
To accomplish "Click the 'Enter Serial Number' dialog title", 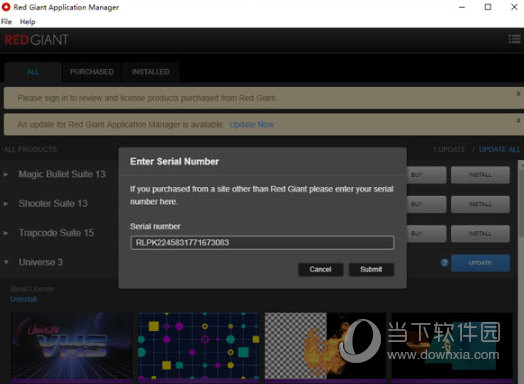I will point(174,161).
